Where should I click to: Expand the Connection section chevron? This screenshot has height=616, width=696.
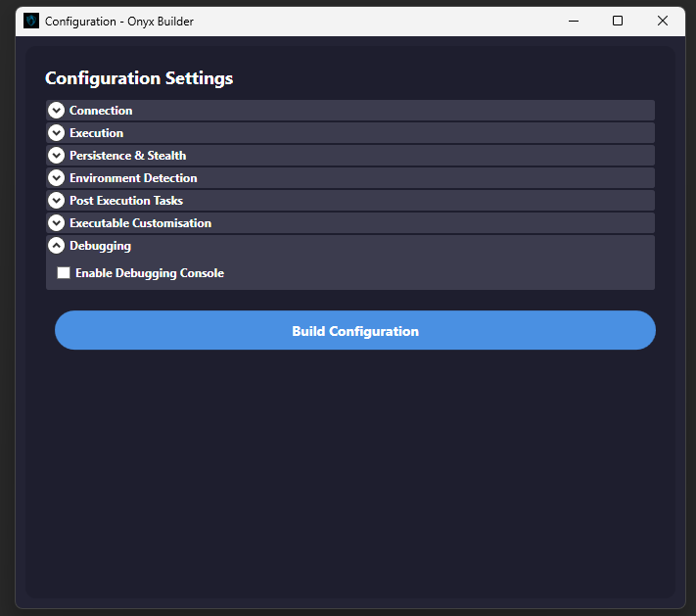click(x=57, y=110)
